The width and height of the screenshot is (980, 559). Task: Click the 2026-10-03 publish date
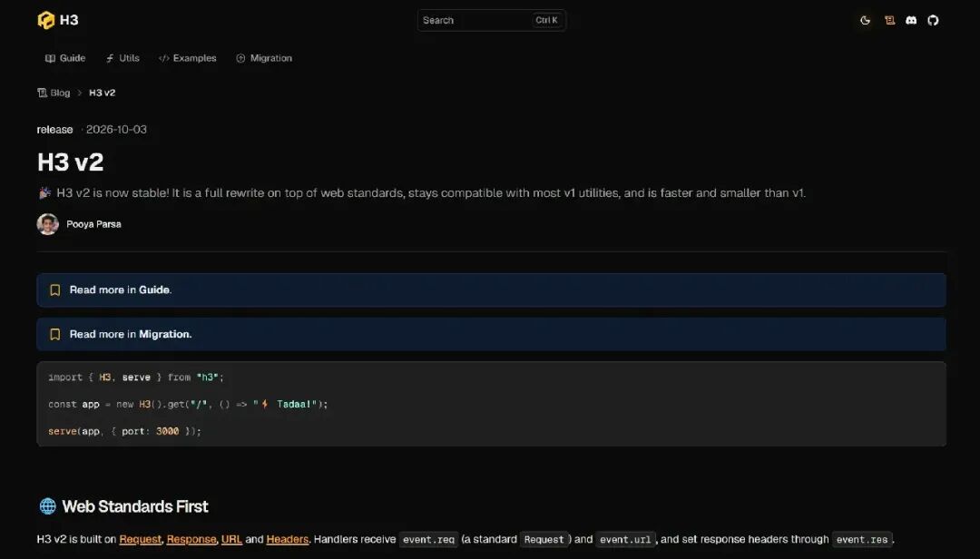pos(116,130)
